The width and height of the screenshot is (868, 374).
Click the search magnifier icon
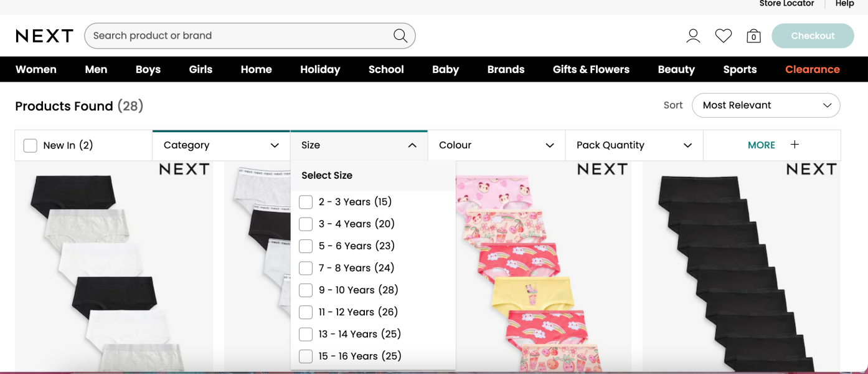click(400, 36)
